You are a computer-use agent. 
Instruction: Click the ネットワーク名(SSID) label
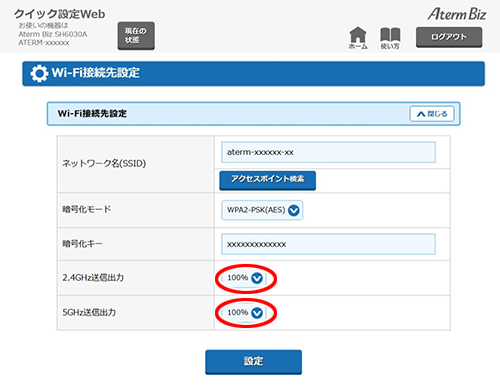click(x=104, y=163)
